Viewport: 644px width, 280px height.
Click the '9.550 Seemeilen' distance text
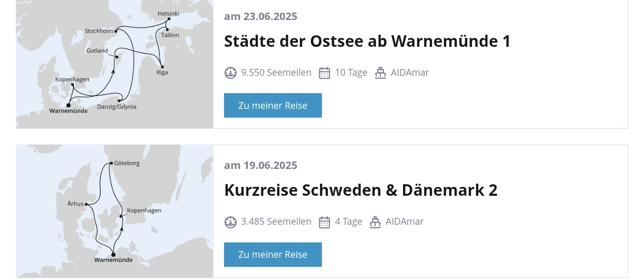tap(276, 73)
